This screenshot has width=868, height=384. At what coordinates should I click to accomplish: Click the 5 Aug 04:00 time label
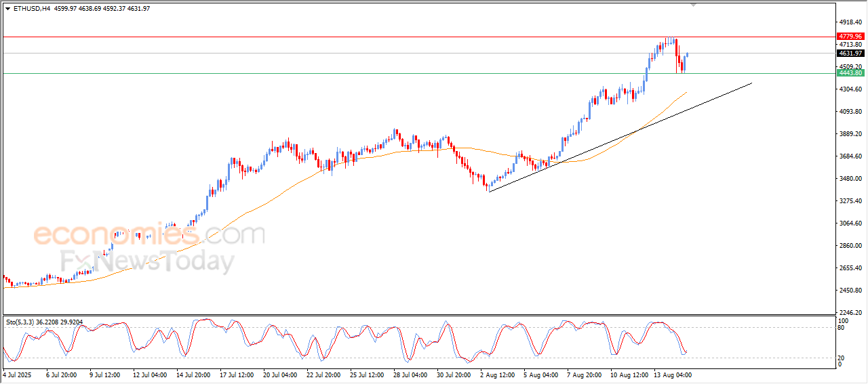(540, 375)
